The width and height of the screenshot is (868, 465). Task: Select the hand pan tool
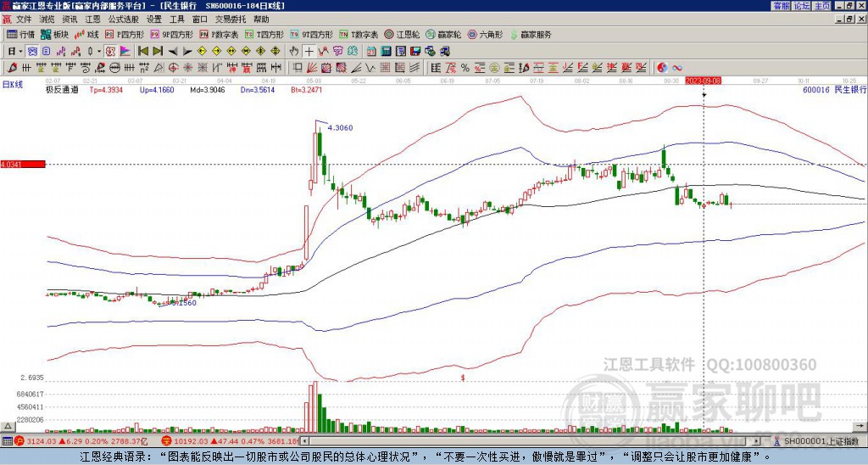[294, 52]
